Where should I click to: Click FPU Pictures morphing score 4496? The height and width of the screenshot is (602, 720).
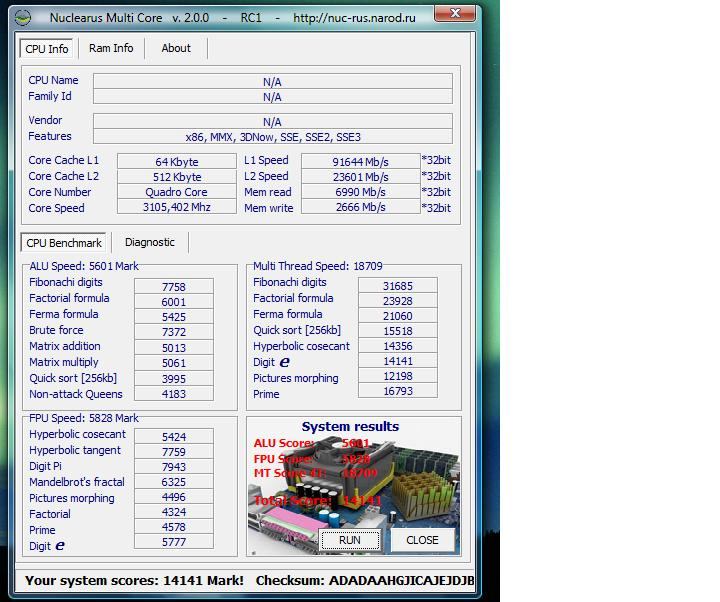[174, 497]
